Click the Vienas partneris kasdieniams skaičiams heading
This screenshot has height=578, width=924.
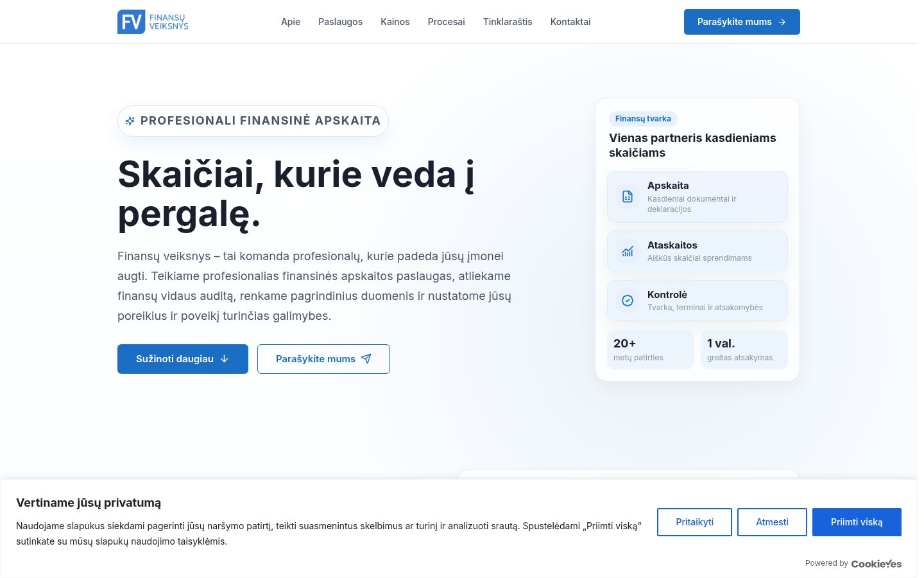coord(692,145)
